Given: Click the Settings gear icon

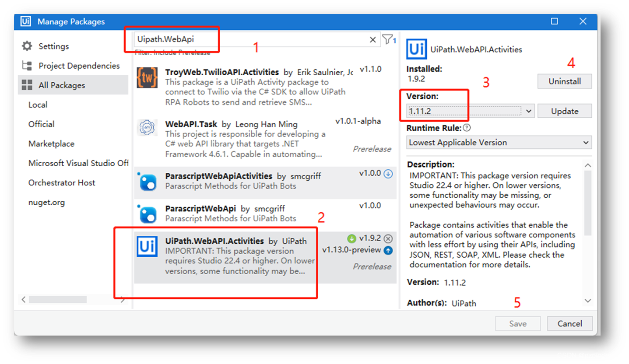Looking at the screenshot, I should [27, 46].
